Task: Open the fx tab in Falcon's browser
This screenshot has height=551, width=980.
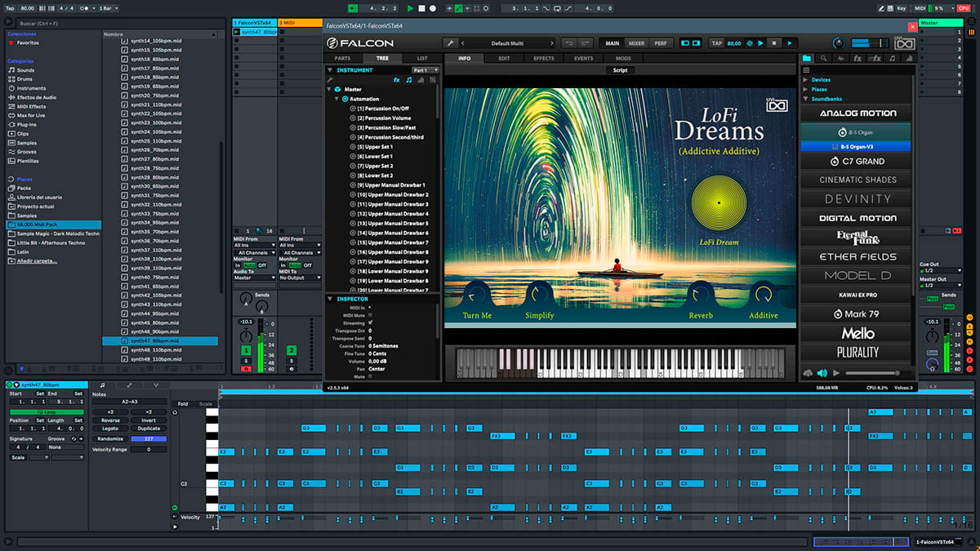Action: [857, 58]
